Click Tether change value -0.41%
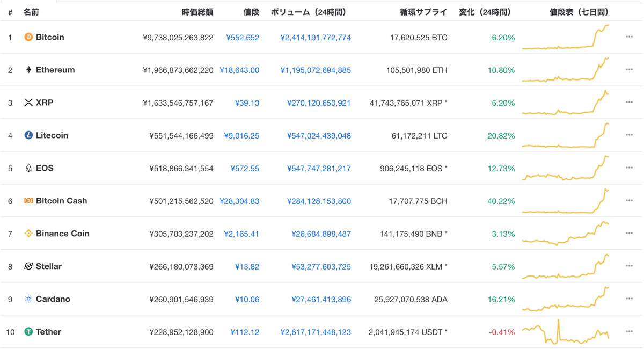 point(502,332)
